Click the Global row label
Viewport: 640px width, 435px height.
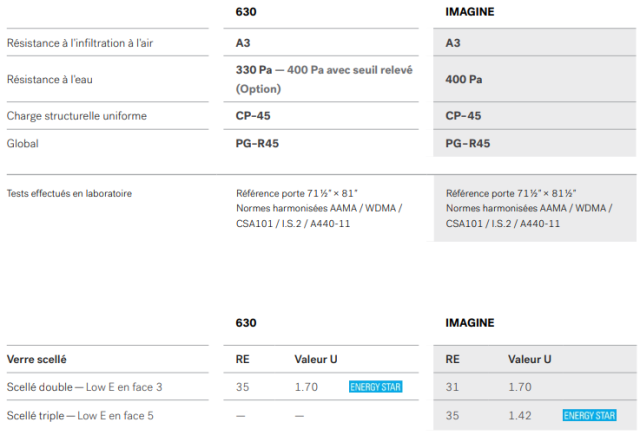[23, 144]
